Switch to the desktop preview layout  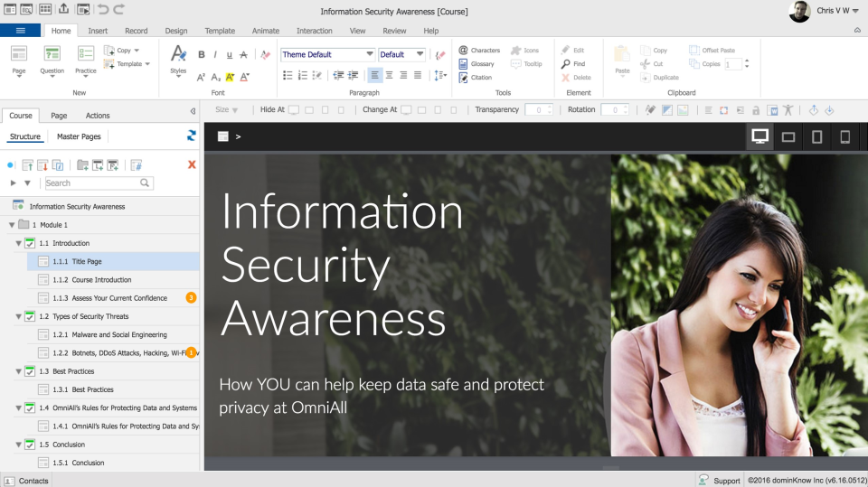[x=759, y=136]
